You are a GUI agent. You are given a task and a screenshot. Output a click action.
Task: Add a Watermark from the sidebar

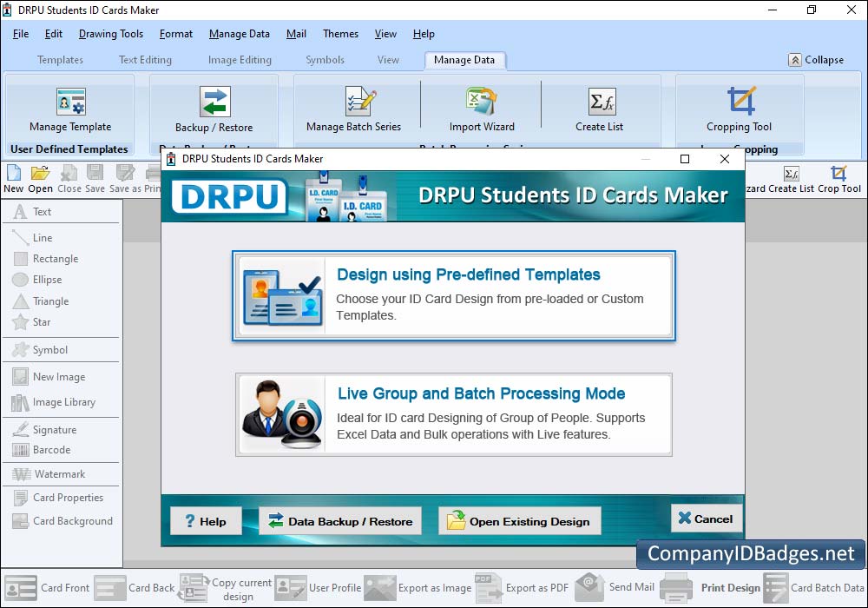49,474
